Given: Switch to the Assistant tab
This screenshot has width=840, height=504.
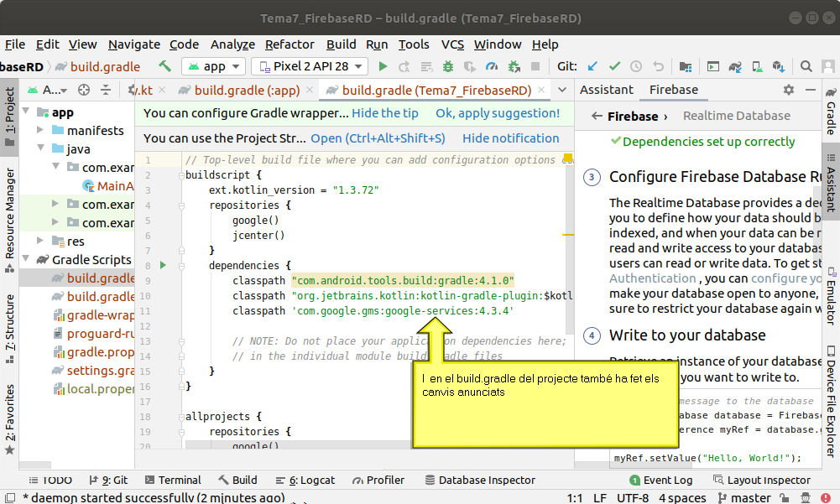Looking at the screenshot, I should [x=607, y=90].
